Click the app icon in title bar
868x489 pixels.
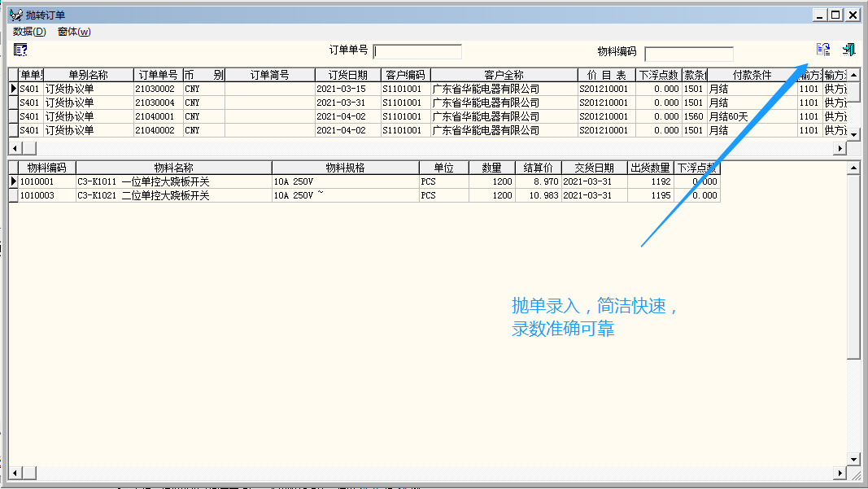point(15,15)
